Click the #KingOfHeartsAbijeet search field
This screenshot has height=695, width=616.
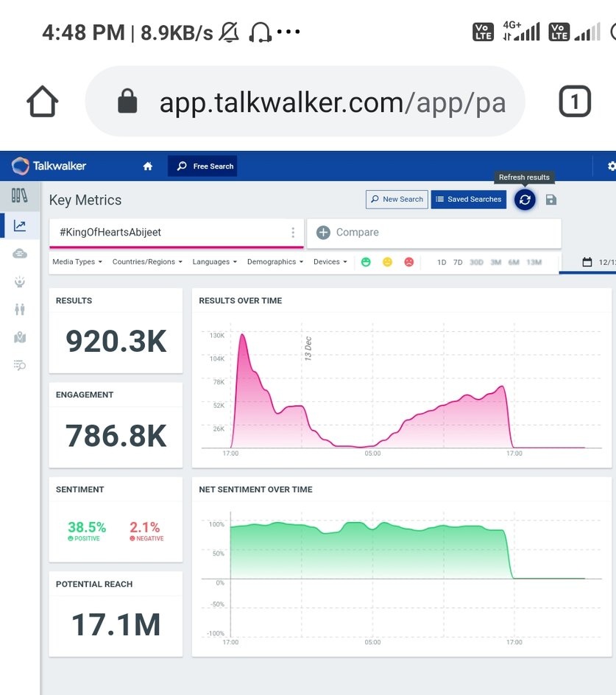(x=177, y=232)
